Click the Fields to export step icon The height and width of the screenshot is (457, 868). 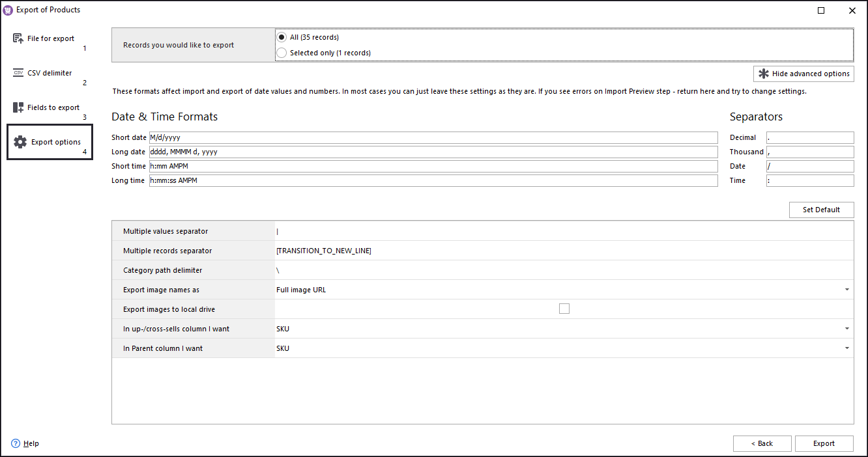(x=18, y=107)
